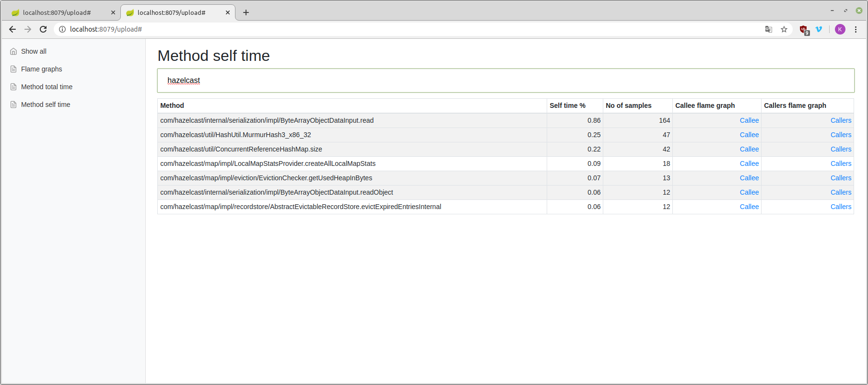Viewport: 868px width, 385px height.
Task: Open a new tab with plus button
Action: tap(246, 12)
